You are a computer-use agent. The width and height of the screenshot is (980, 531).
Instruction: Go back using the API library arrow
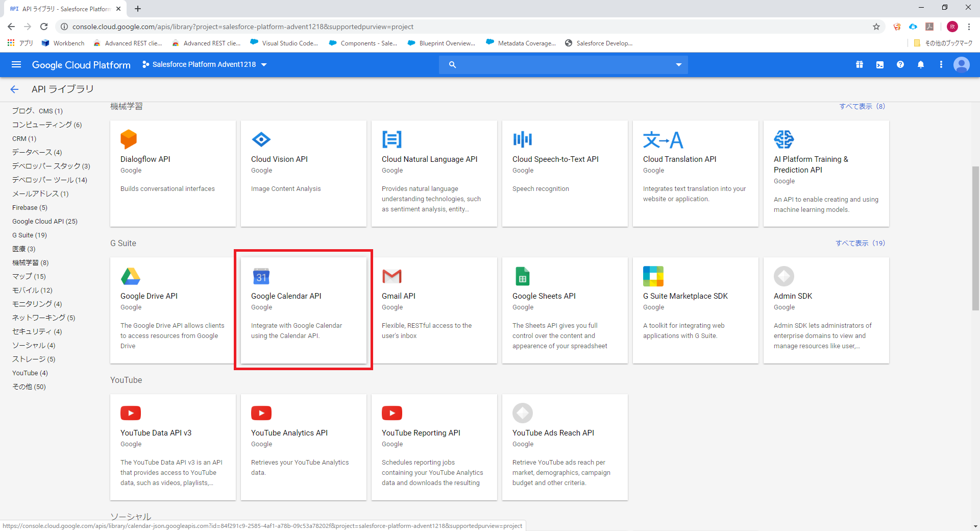[14, 89]
